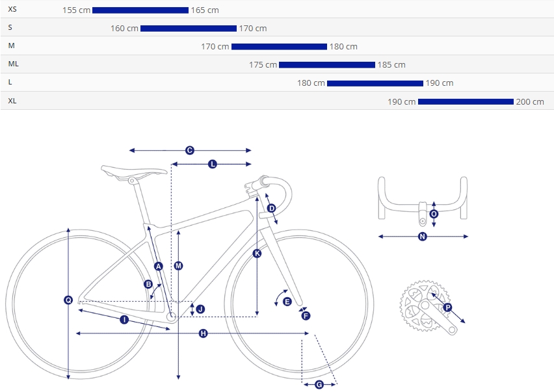Click the A seat tube marker
The image size is (554, 392).
159,267
